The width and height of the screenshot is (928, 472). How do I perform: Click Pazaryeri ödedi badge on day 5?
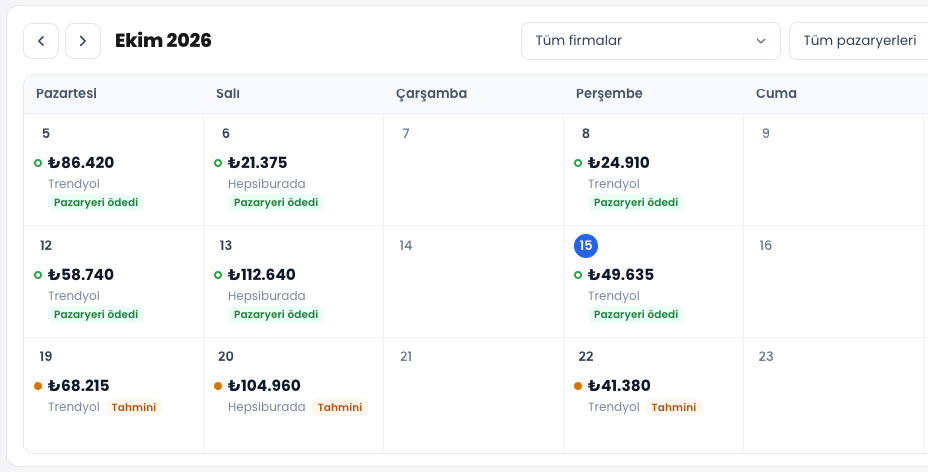(96, 202)
